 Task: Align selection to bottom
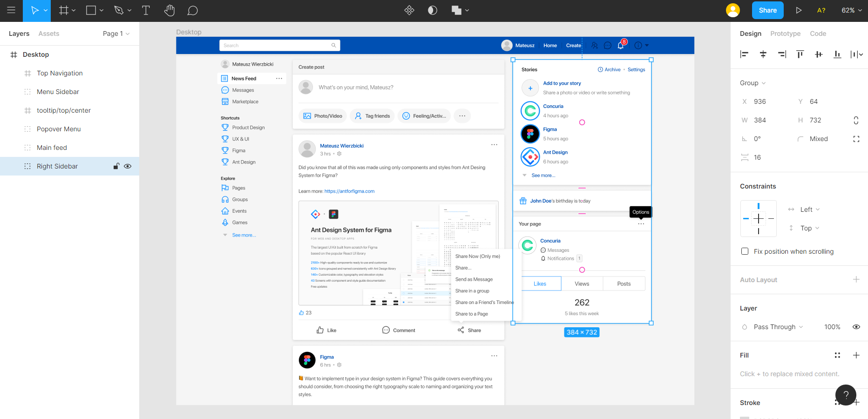coord(837,54)
